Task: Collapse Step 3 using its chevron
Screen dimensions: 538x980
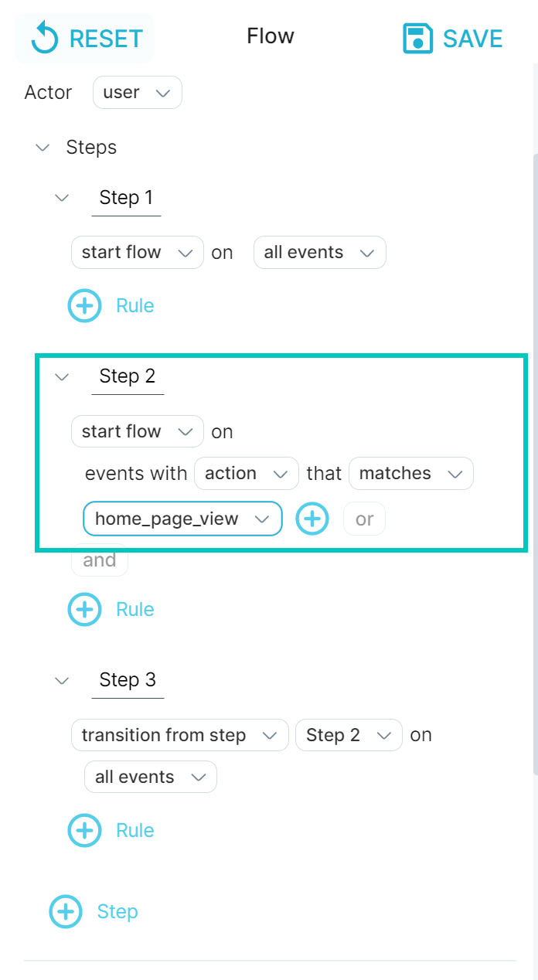Action: point(62,681)
